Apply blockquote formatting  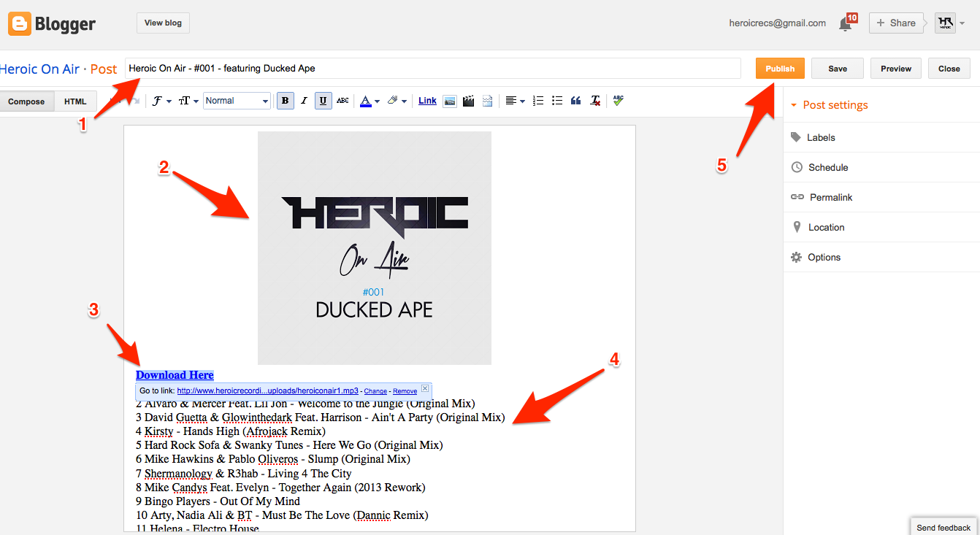click(576, 101)
